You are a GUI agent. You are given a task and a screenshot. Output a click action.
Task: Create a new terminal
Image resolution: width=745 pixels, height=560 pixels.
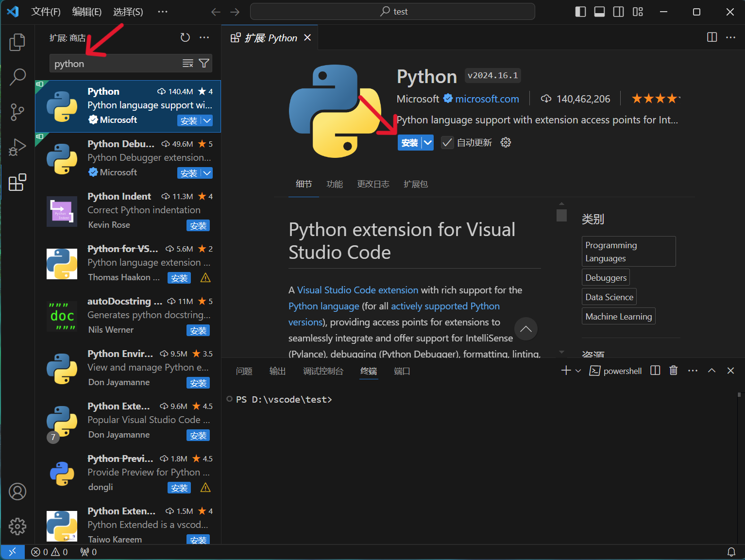coord(566,371)
